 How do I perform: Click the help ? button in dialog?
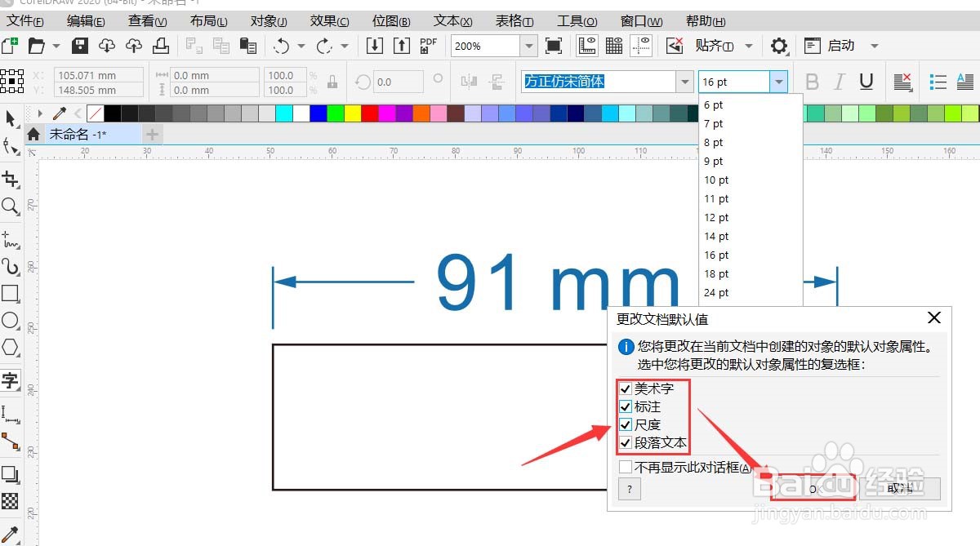click(x=630, y=488)
